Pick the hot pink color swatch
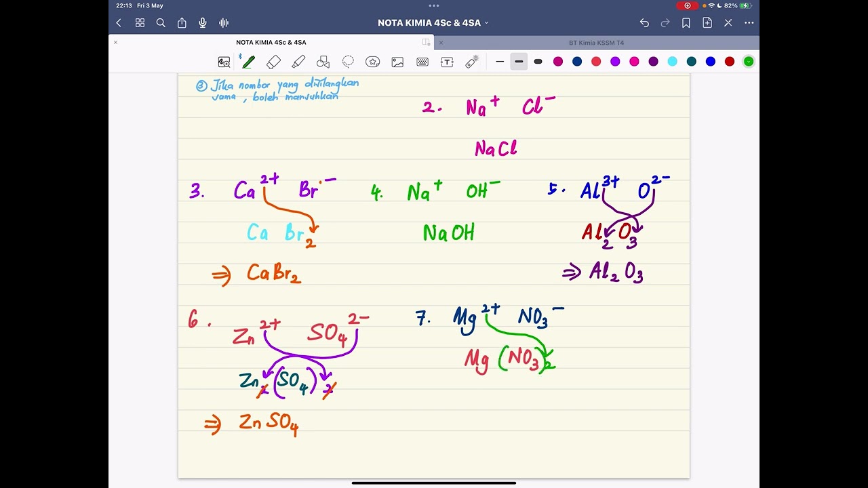This screenshot has height=488, width=868. coord(634,62)
